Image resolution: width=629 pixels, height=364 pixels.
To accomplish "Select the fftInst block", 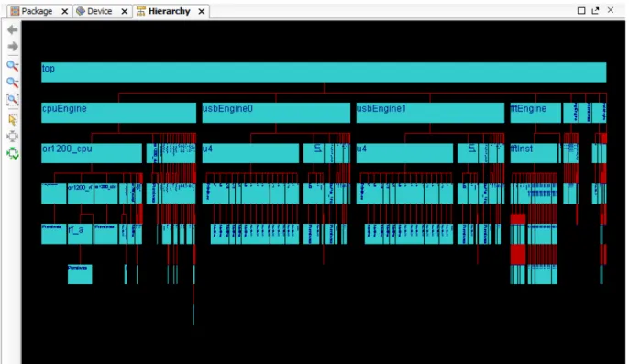I will tap(534, 153).
